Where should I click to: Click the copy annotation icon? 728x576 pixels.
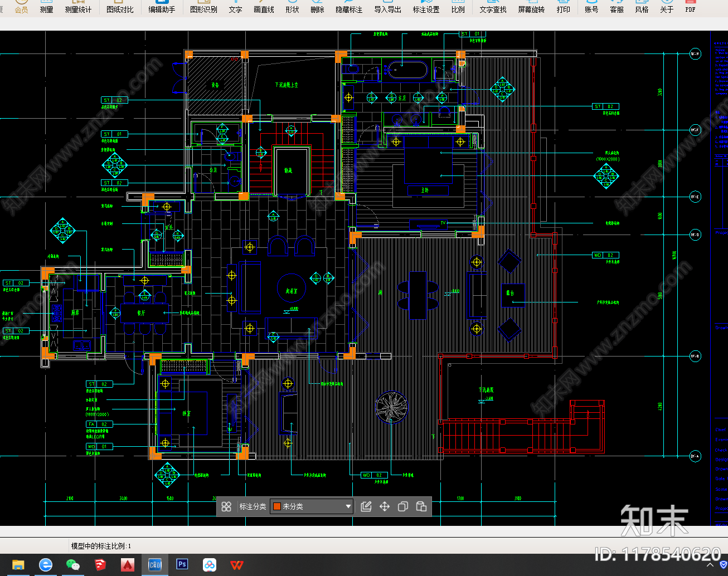[x=403, y=506]
